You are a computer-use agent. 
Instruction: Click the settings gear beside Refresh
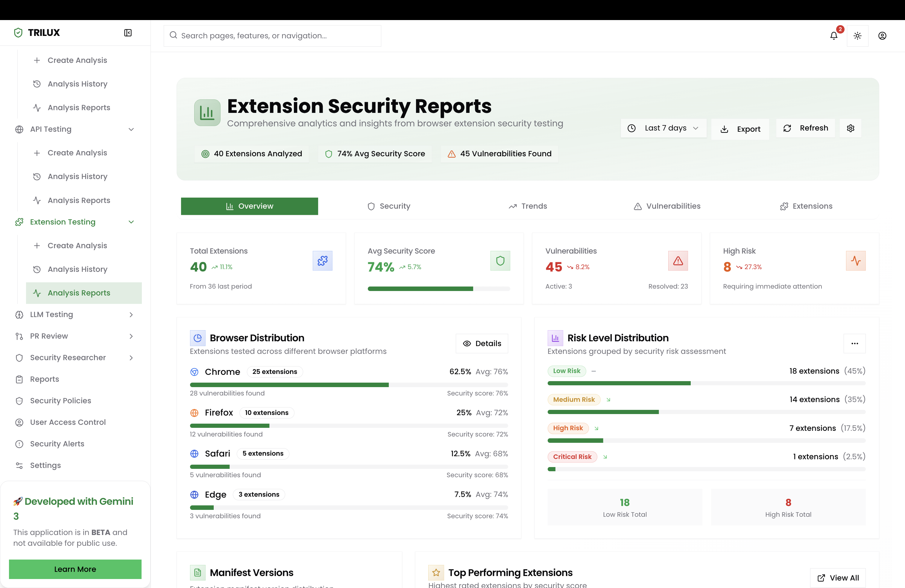point(851,128)
